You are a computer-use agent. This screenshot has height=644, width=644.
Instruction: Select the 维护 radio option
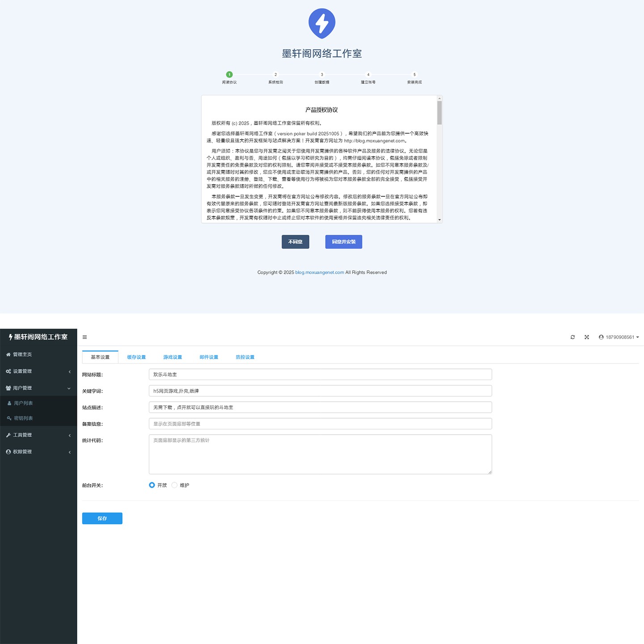174,485
